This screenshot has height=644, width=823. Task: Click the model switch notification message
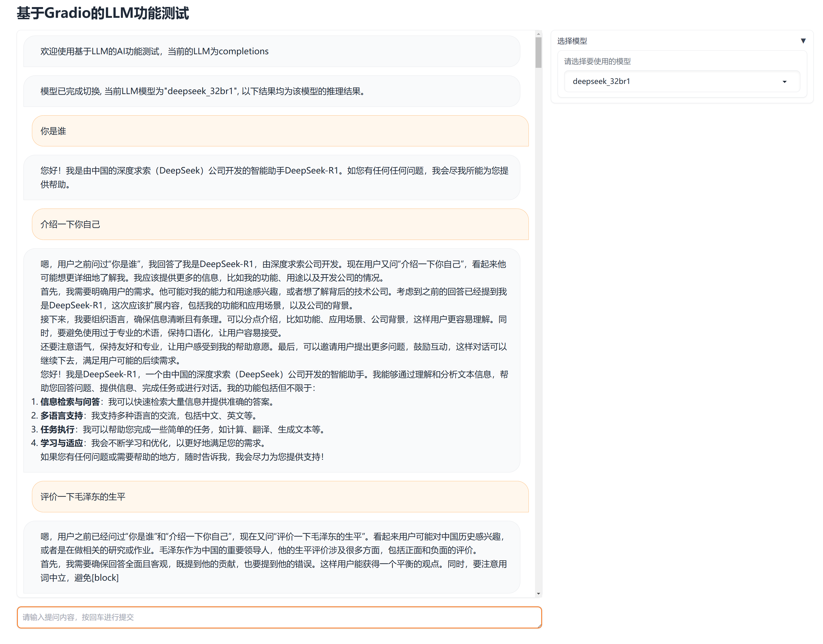click(202, 91)
